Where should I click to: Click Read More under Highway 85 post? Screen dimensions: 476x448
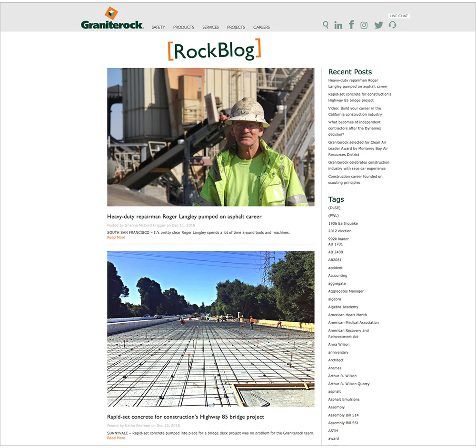[116, 438]
